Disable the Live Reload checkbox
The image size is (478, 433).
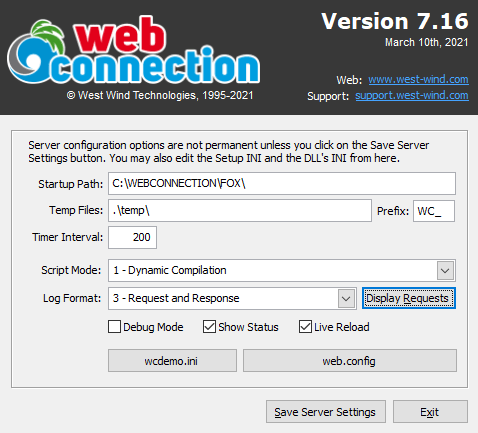click(305, 327)
